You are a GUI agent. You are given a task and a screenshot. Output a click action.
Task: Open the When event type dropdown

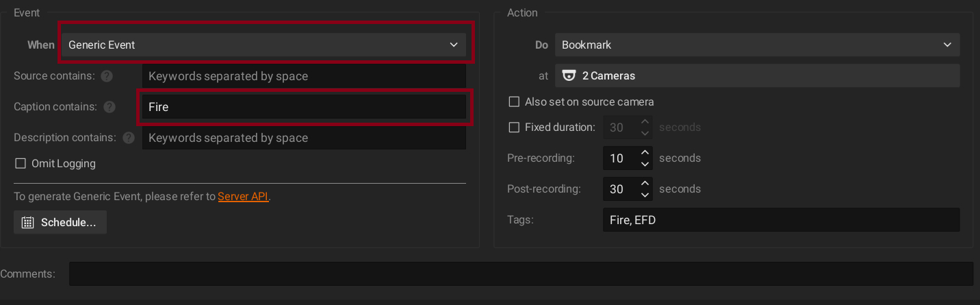[x=263, y=45]
